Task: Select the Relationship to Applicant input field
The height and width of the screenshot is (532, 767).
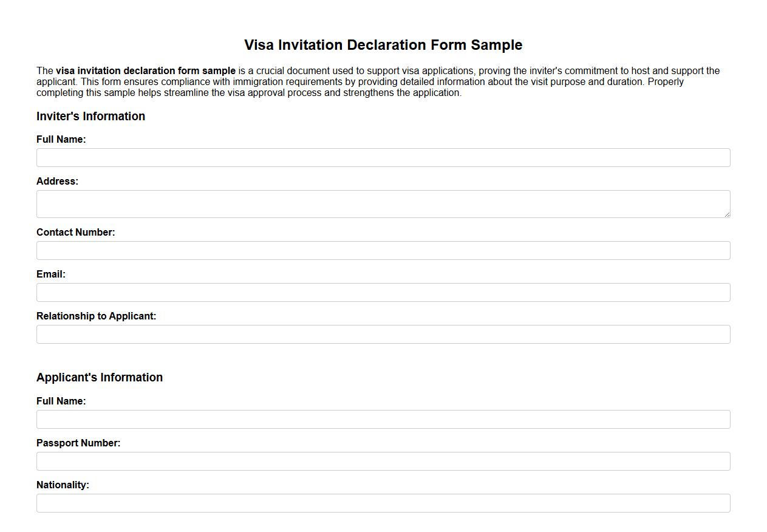Action: [383, 334]
